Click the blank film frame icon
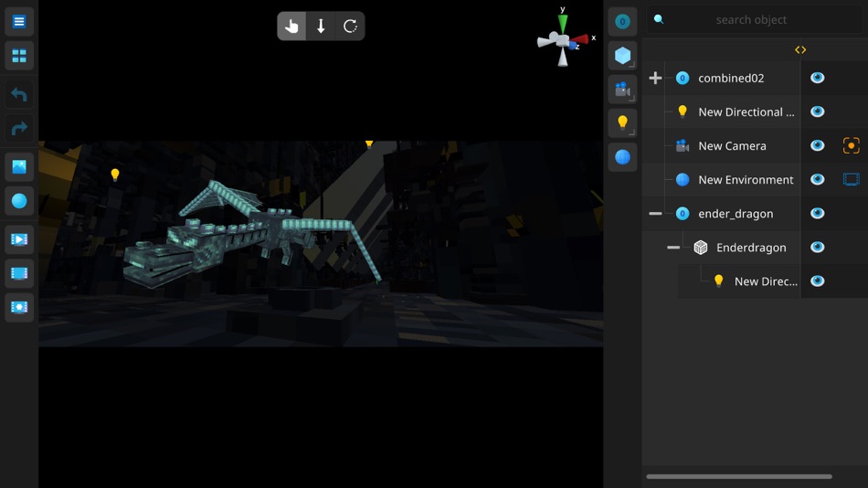The image size is (868, 488). click(19, 273)
